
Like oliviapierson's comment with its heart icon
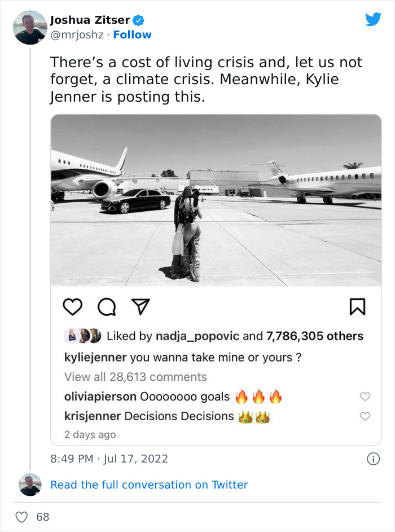click(365, 397)
